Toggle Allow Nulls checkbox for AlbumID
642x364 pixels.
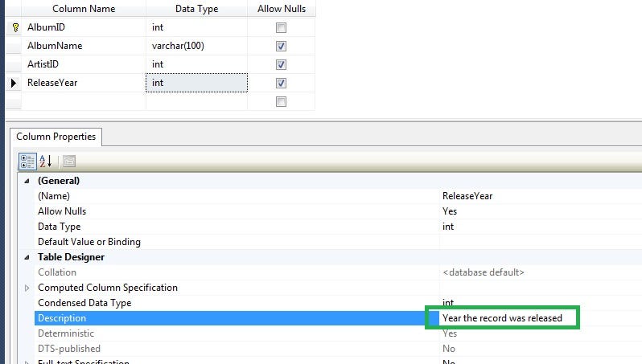tap(281, 27)
